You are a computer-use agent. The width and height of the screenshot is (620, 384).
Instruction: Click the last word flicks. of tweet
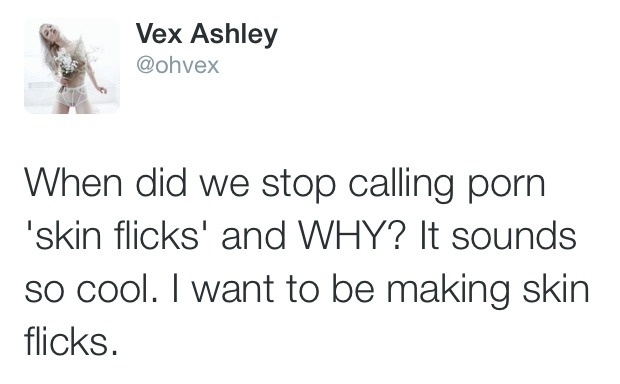point(71,342)
